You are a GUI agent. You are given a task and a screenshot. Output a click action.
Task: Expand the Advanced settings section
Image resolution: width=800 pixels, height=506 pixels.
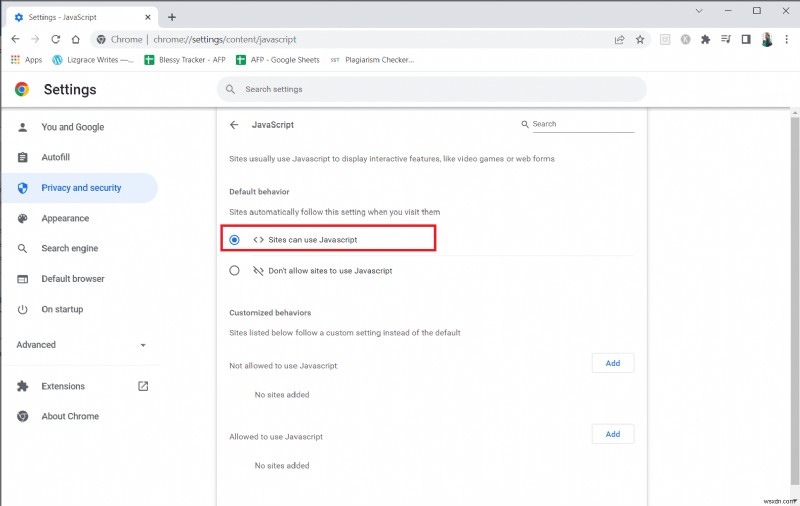point(80,345)
